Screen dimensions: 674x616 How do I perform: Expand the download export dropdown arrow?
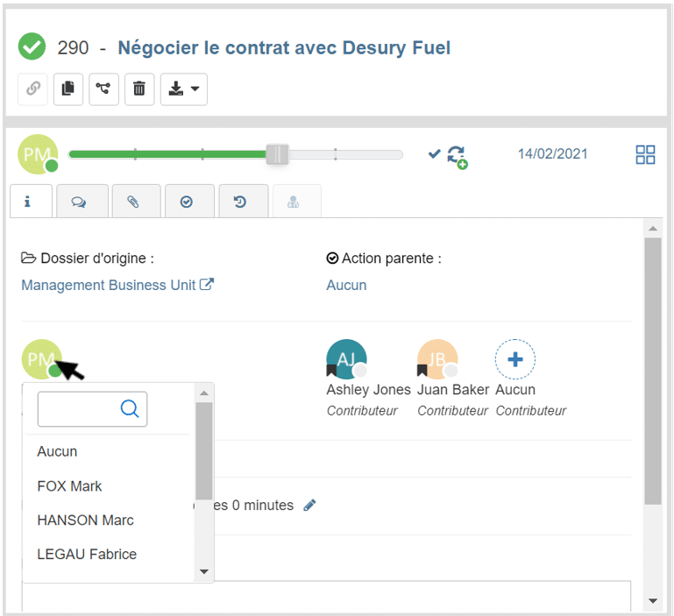coord(194,89)
